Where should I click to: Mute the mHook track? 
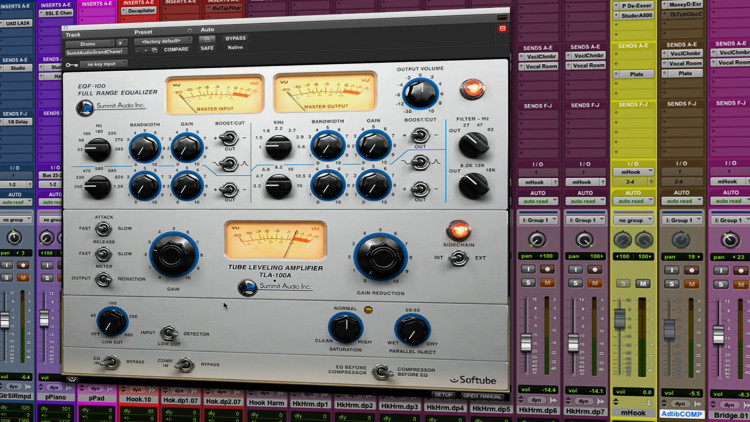pyautogui.click(x=642, y=284)
